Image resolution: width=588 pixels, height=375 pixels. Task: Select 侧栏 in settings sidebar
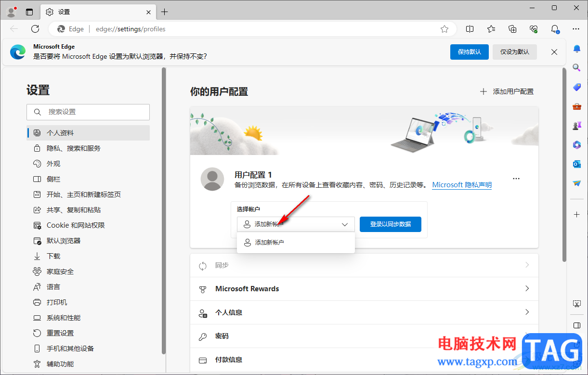[88, 179]
